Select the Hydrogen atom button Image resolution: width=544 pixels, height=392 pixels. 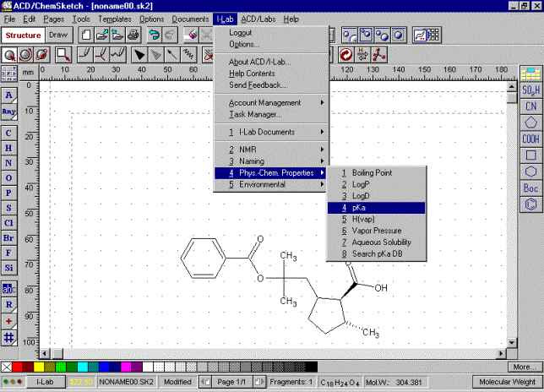(x=8, y=148)
